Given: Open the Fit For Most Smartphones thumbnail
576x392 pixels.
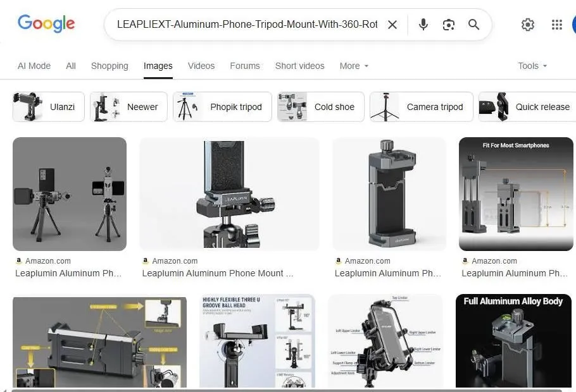Looking at the screenshot, I should coord(516,193).
